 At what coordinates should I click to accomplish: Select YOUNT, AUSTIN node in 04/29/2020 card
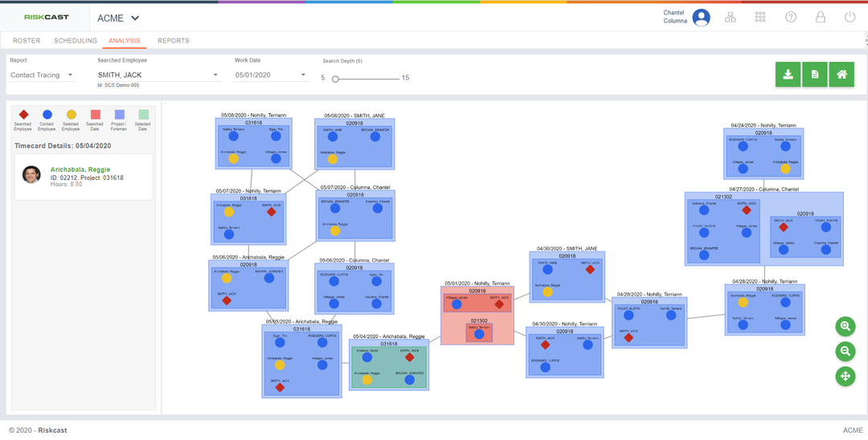(628, 315)
